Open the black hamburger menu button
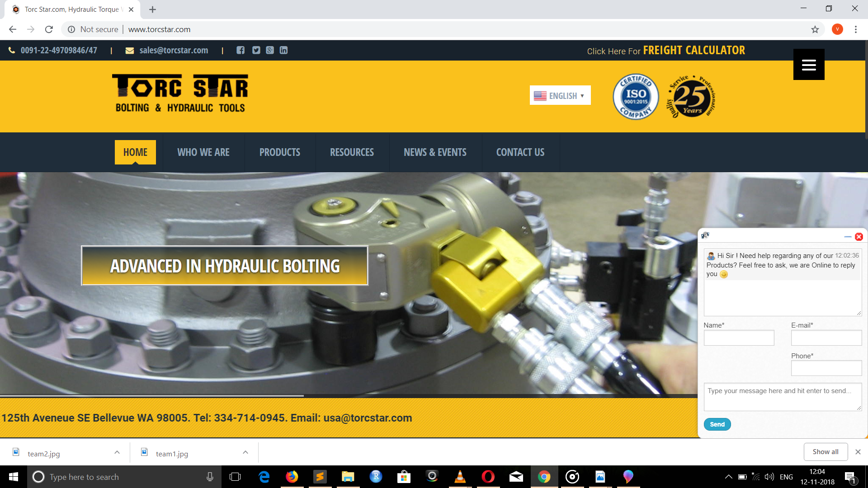 click(808, 65)
